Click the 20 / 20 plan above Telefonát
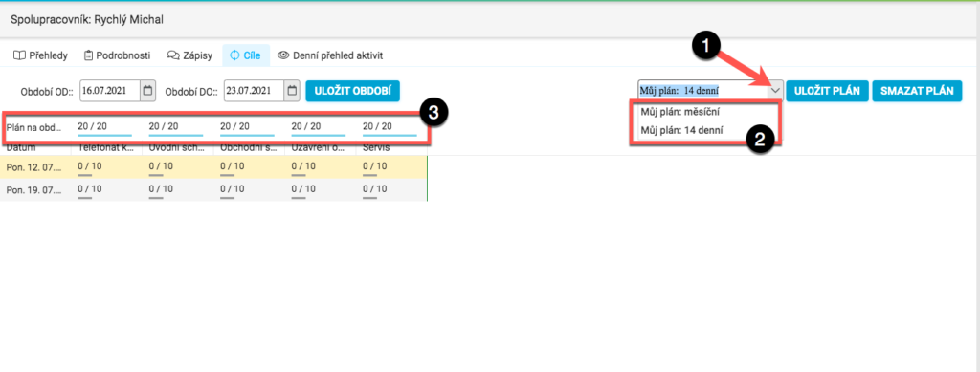Screen dimensions: 980x372 [93, 126]
